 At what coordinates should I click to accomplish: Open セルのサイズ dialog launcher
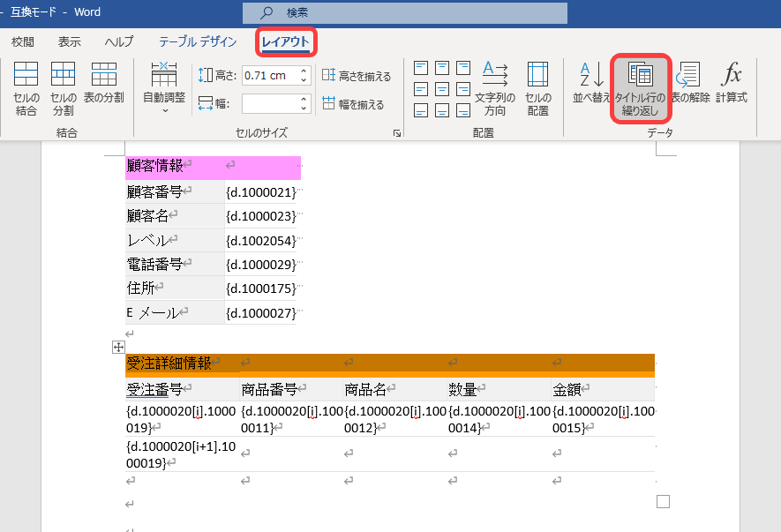point(397,133)
